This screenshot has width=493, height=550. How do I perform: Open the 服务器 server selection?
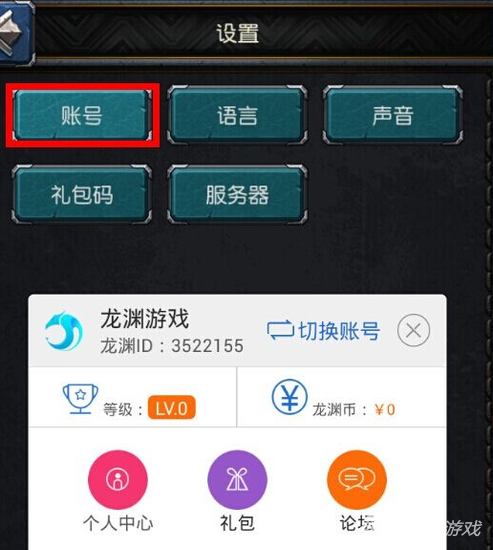click(x=238, y=195)
